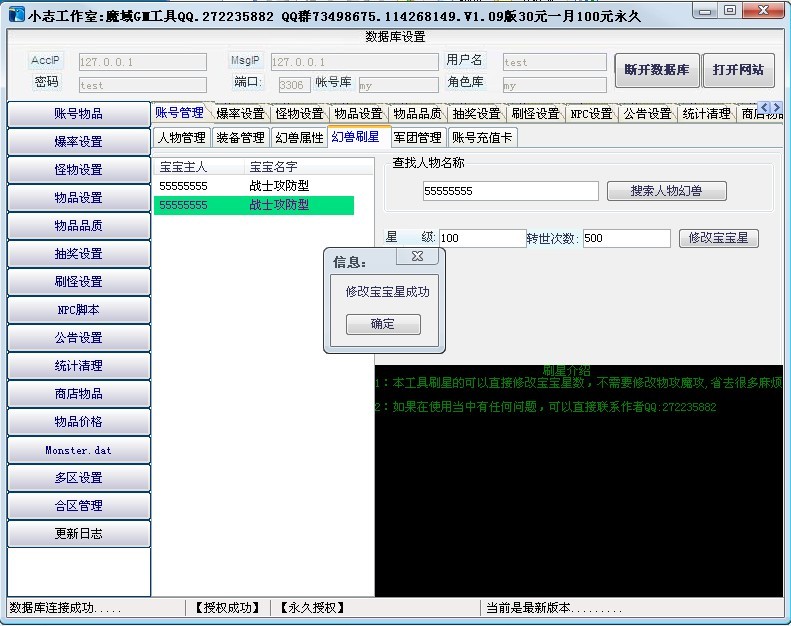Open the 账号充值卡 sub-tab
The image size is (791, 626).
point(482,138)
